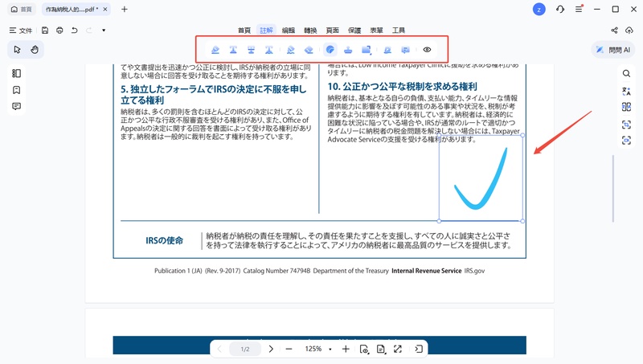Share the document
This screenshot has height=364, width=643.
[x=614, y=31]
